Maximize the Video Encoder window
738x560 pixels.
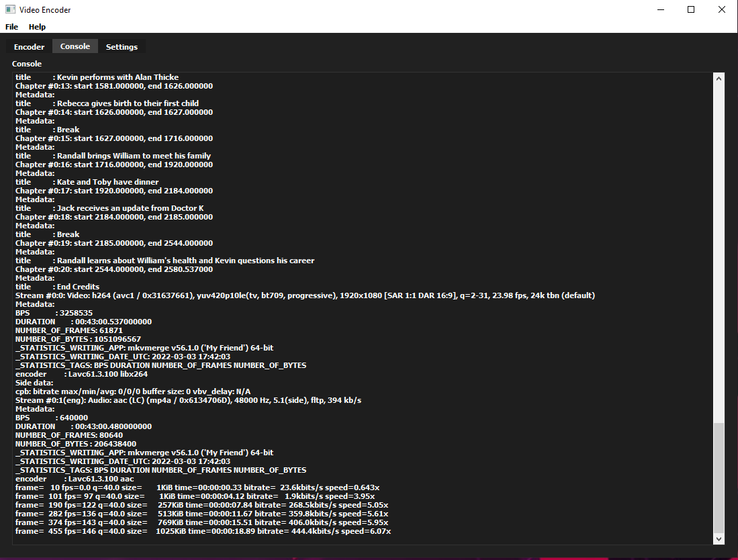[691, 10]
